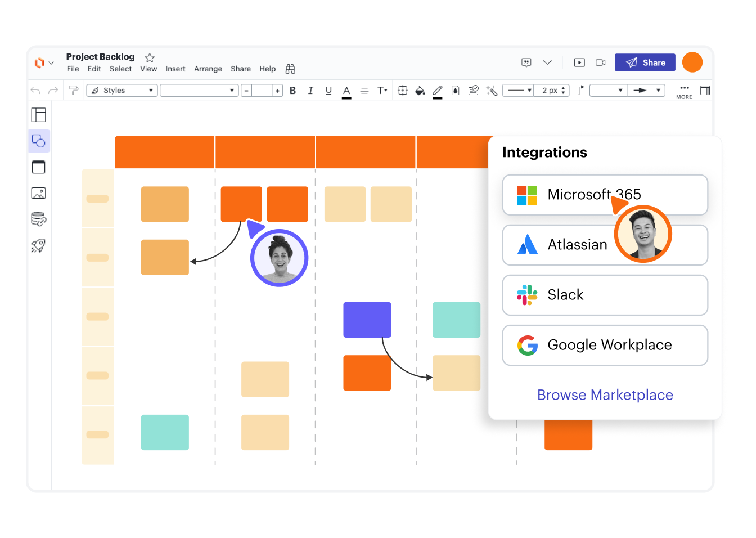Star the Project Backlog document

150,57
